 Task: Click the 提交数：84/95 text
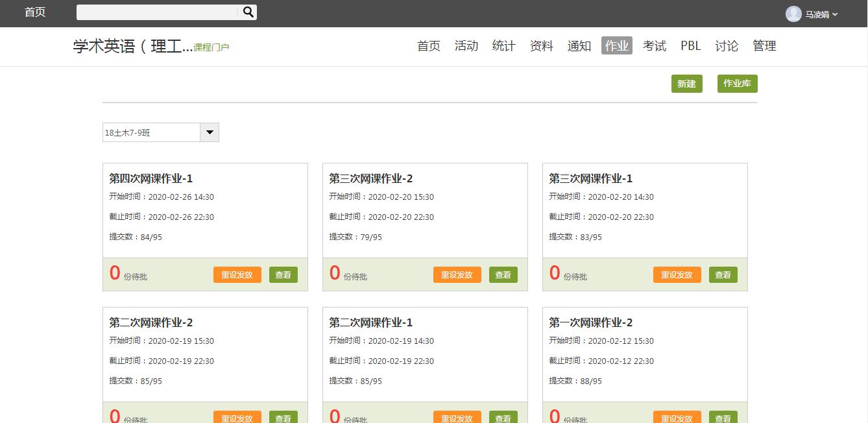click(136, 237)
